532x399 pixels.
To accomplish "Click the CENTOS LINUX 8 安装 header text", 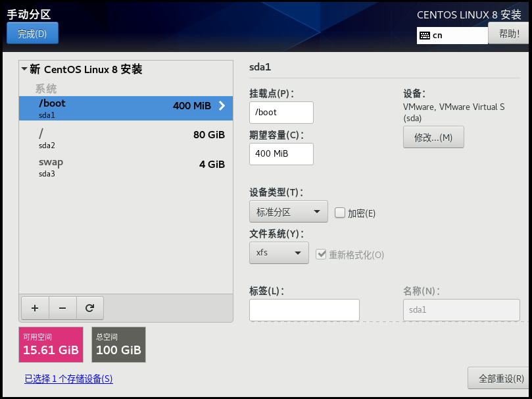I will (469, 15).
